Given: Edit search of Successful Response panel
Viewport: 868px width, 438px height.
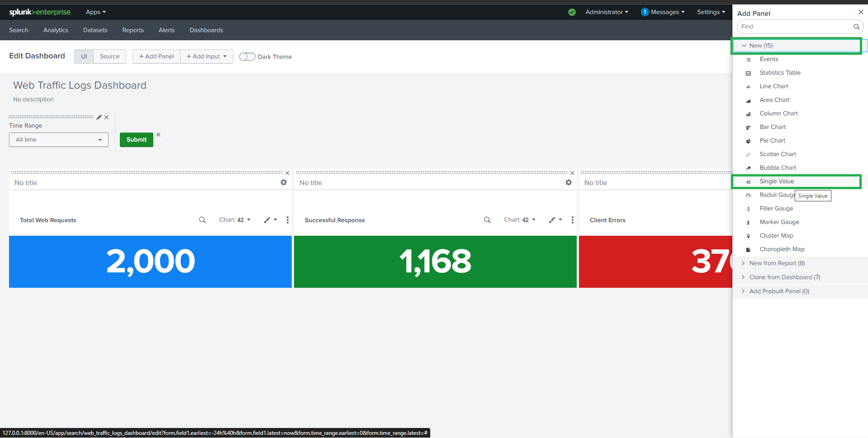Looking at the screenshot, I should click(487, 220).
